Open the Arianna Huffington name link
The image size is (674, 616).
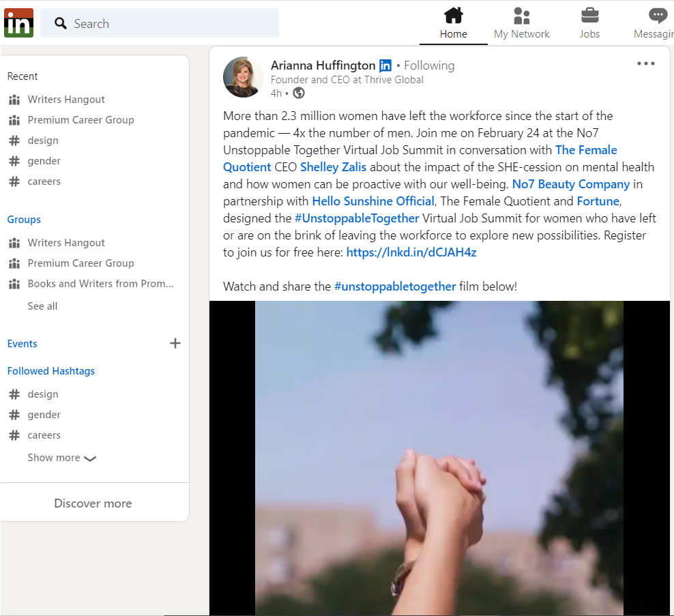tap(323, 65)
